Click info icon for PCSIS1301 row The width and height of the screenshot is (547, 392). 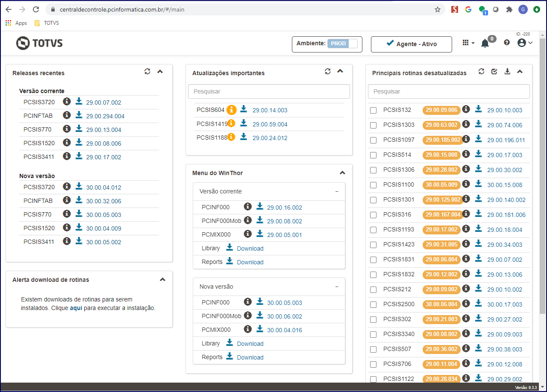pyautogui.click(x=466, y=199)
